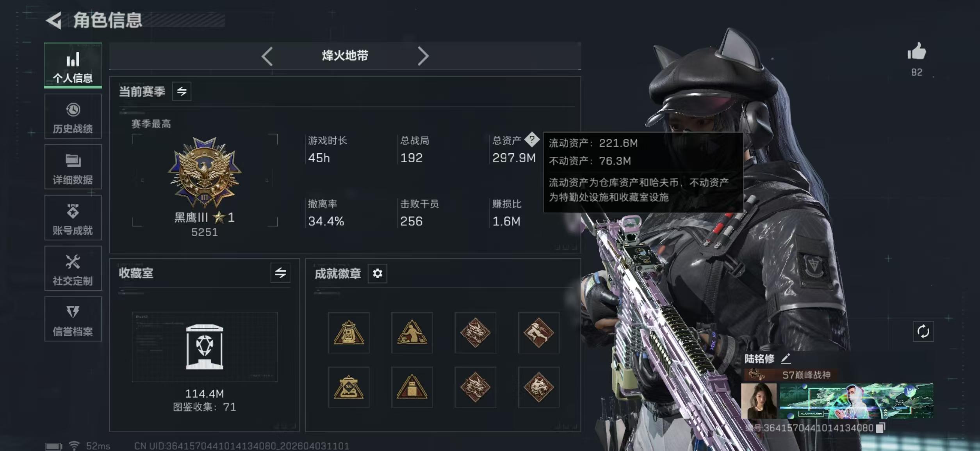Go to the 账号成就 section
The height and width of the screenshot is (451, 980).
click(73, 218)
